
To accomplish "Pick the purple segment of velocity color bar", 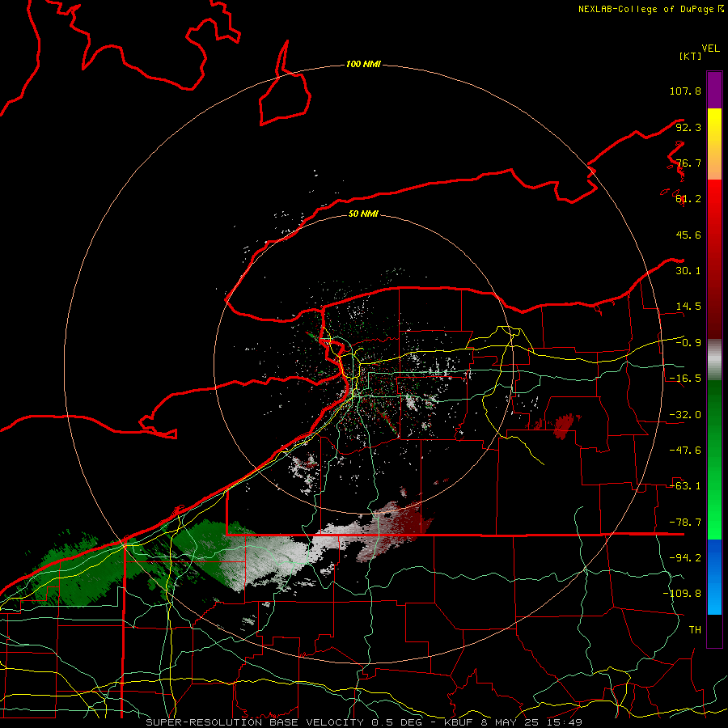I will click(714, 90).
